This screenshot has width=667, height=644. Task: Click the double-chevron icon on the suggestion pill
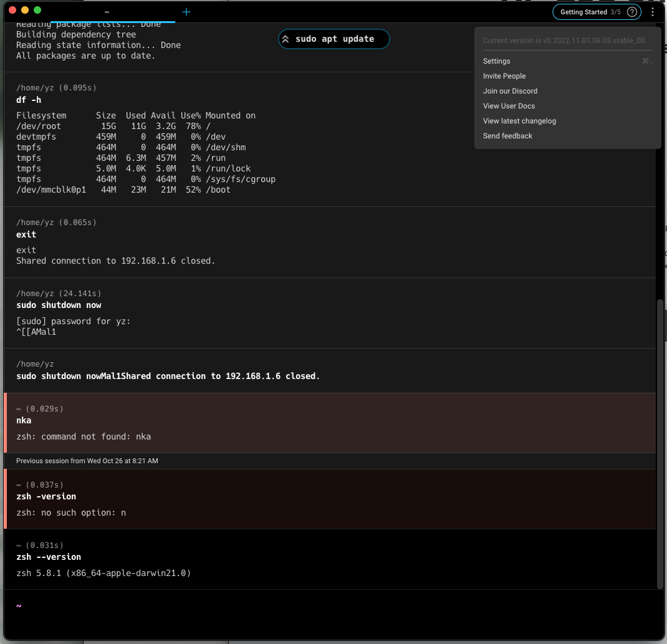click(287, 39)
